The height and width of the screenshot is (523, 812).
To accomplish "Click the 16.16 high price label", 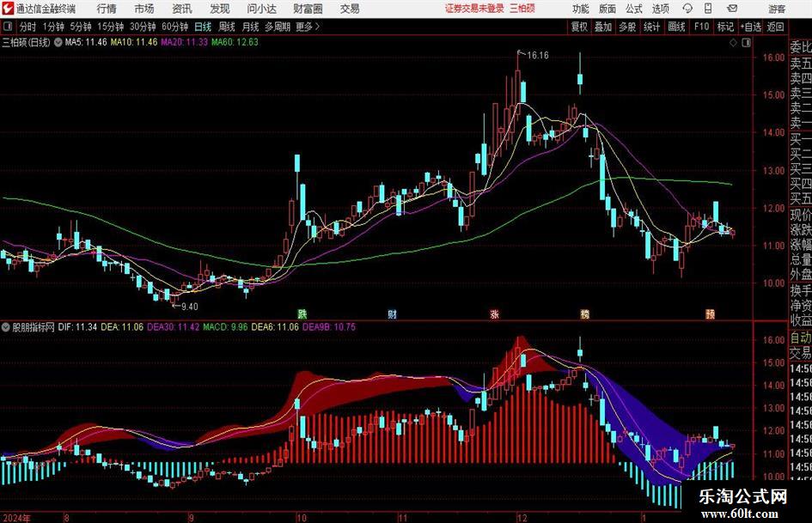I will [x=538, y=56].
